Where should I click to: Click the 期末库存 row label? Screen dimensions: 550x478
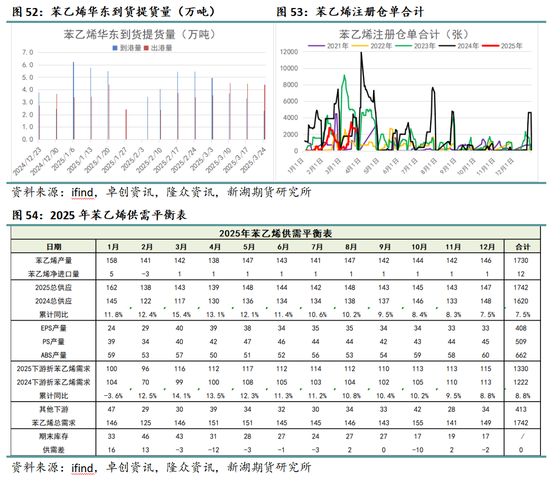click(54, 437)
